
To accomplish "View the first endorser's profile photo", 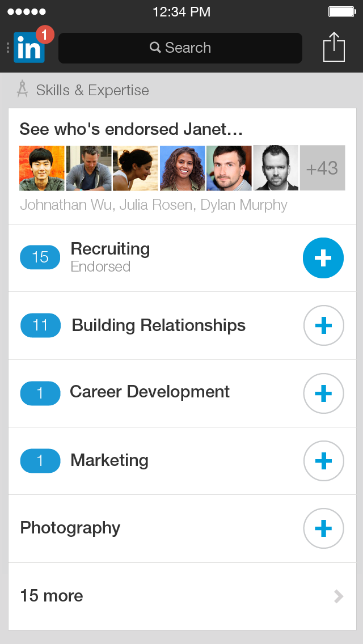I will pyautogui.click(x=42, y=168).
